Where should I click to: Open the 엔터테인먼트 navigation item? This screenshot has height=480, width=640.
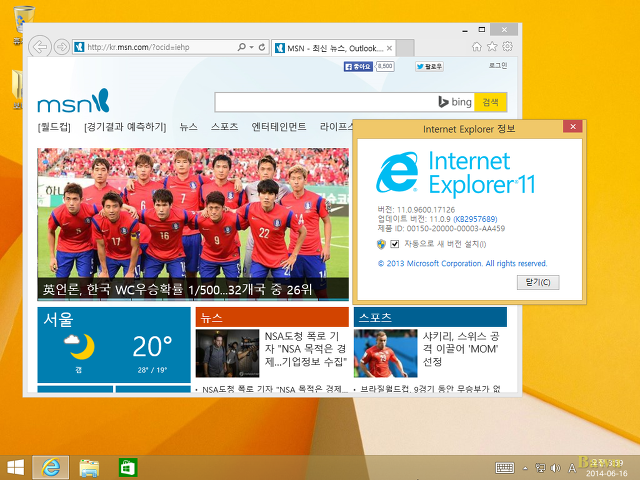279,127
